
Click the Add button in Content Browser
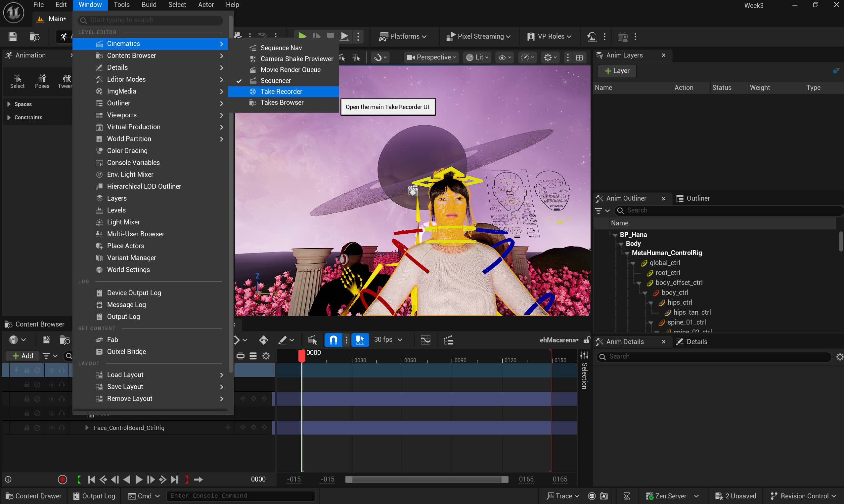click(x=22, y=356)
